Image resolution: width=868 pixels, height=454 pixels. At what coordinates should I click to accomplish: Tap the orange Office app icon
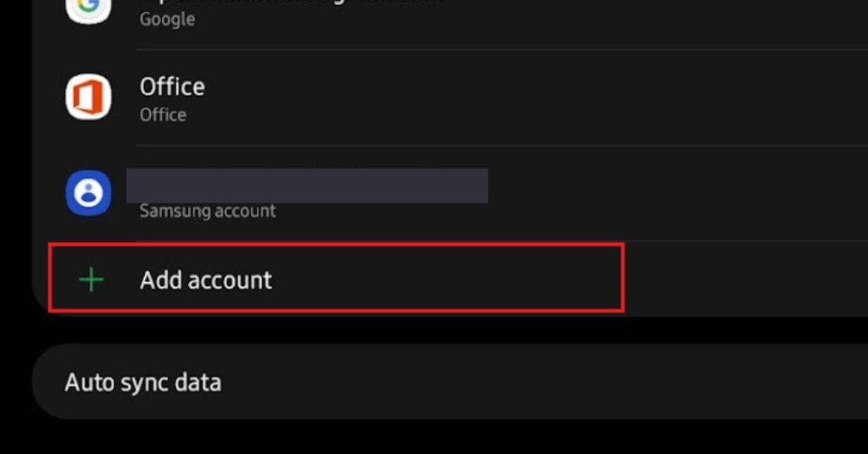click(x=88, y=97)
